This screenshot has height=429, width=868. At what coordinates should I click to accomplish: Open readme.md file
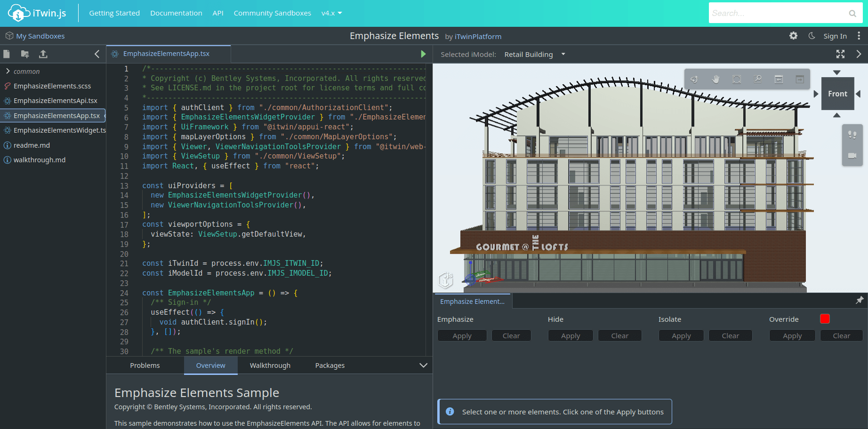[x=53, y=145]
